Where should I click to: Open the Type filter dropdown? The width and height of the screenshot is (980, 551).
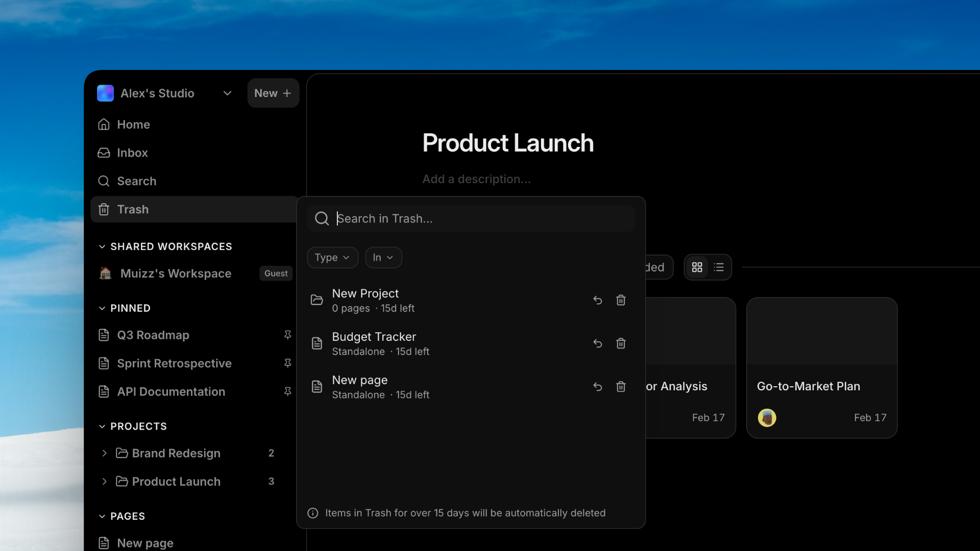tap(332, 257)
